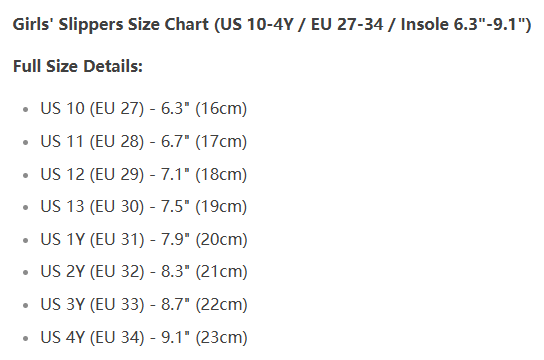Click the bullet beside US 4Y

(x=25, y=338)
